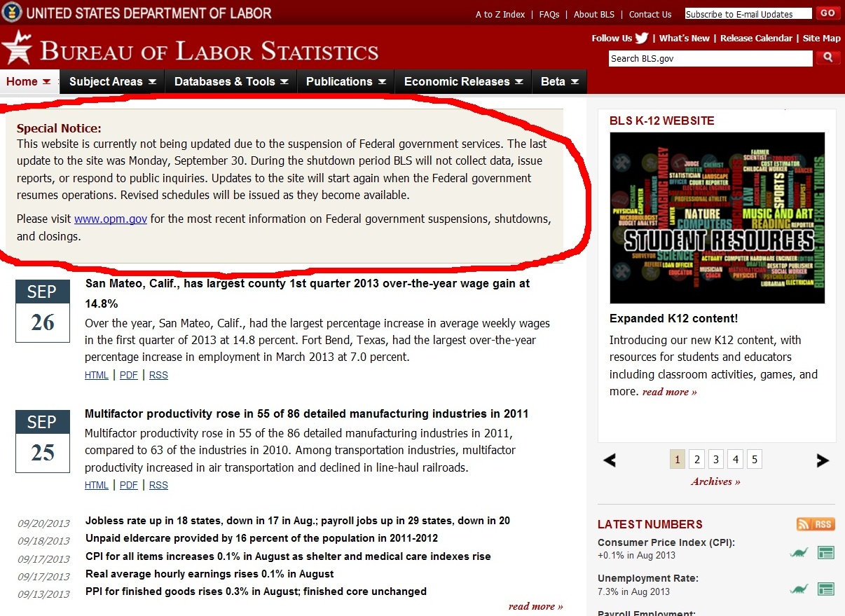
Task: Select slide page 3
Action: [x=716, y=460]
